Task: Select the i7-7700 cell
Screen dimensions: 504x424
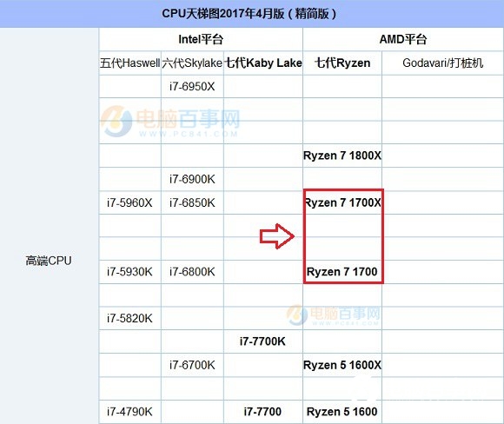Action: click(x=262, y=412)
